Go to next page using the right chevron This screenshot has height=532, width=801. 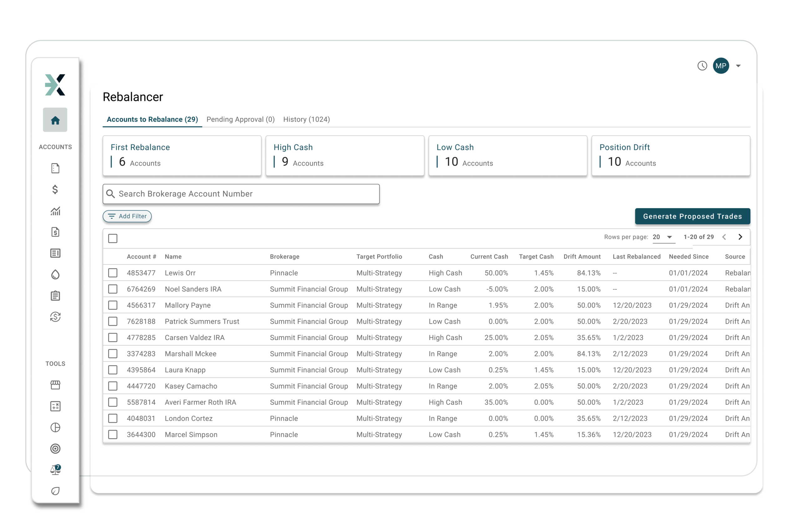pyautogui.click(x=740, y=237)
